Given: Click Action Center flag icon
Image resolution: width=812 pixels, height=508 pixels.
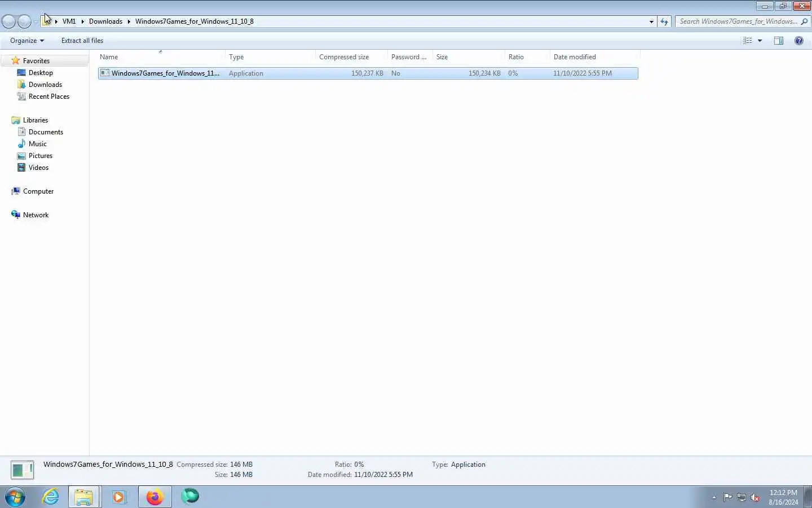Looking at the screenshot, I should (x=728, y=497).
